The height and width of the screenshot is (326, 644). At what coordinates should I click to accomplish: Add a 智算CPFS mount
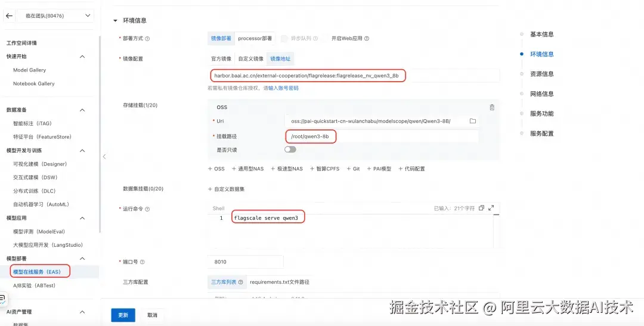tap(324, 169)
